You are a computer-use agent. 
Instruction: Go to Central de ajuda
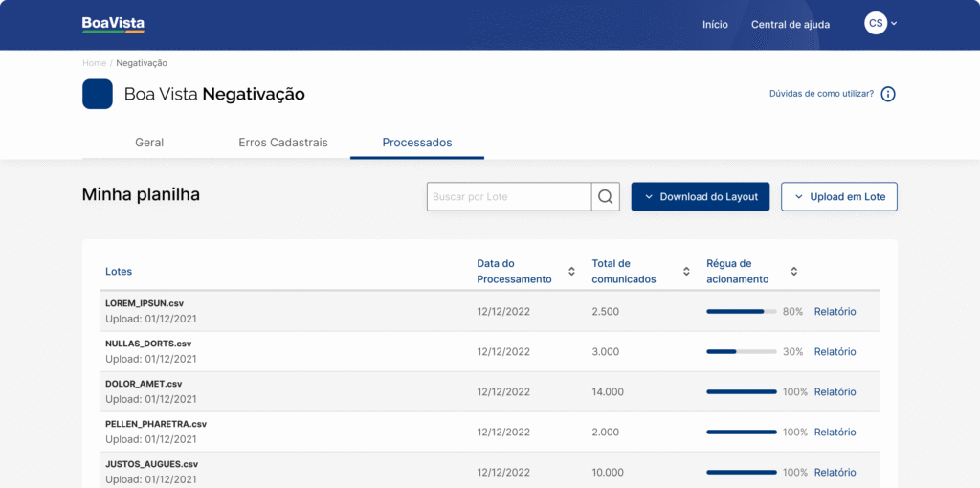point(791,25)
